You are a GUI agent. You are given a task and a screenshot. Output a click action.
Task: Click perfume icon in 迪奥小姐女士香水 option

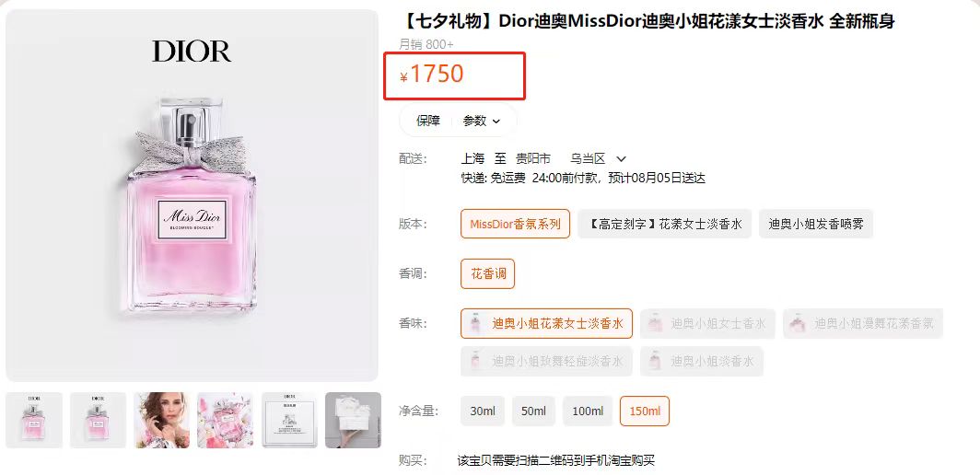[656, 324]
